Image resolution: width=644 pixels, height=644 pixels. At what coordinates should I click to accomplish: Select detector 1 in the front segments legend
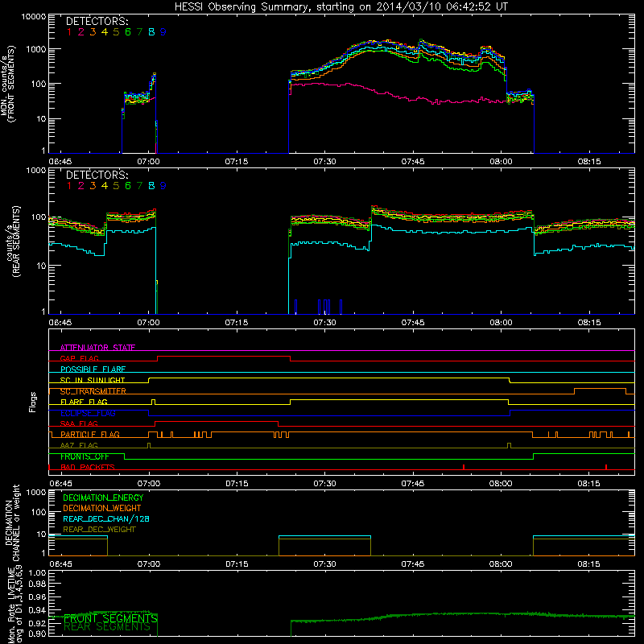click(x=69, y=32)
